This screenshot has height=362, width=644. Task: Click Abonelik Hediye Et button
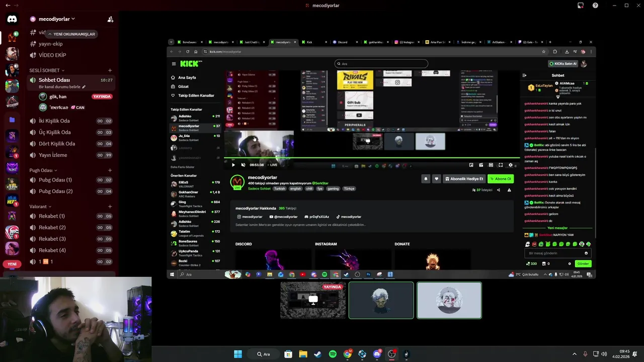[x=464, y=178]
